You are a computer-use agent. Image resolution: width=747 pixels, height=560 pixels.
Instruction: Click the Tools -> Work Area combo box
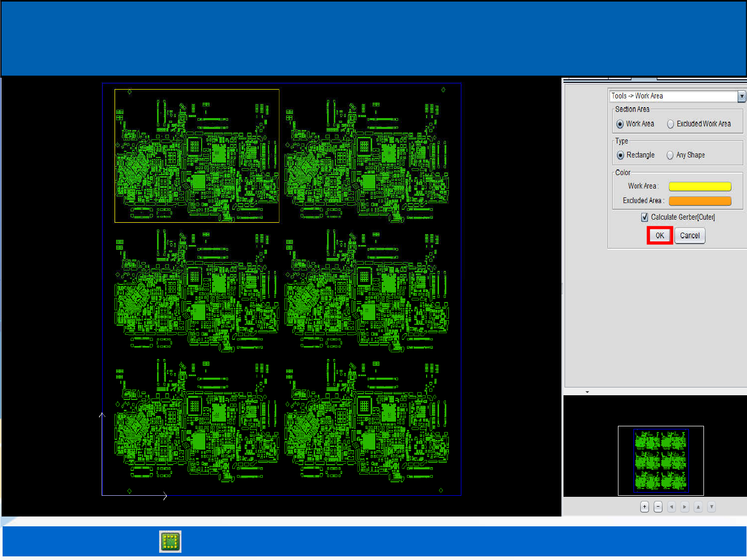tap(673, 96)
